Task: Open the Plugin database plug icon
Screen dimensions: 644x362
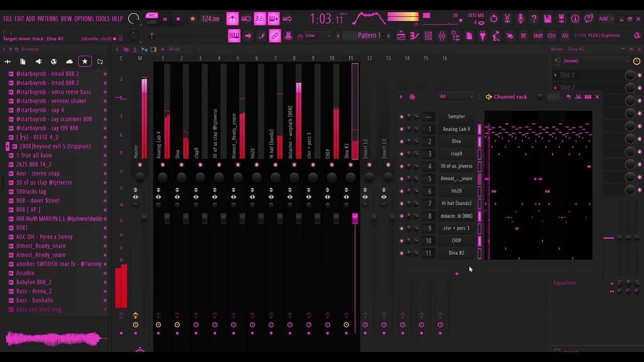Action: coord(482,36)
